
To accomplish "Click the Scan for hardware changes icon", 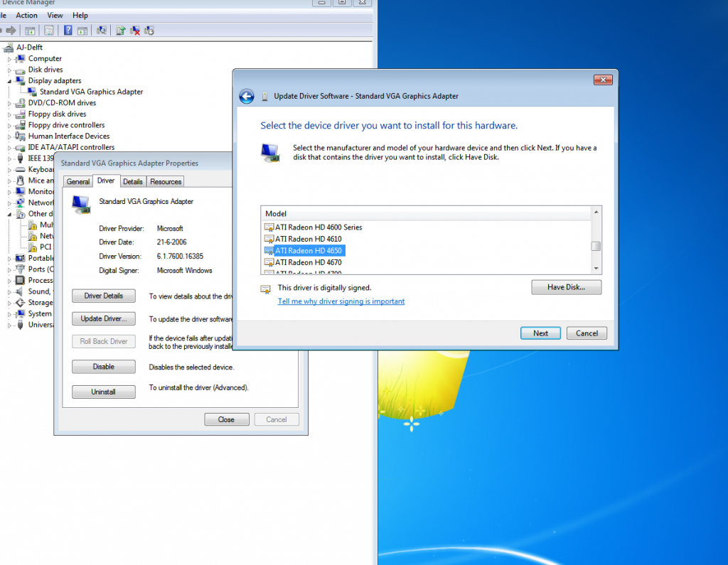I will coord(101,31).
